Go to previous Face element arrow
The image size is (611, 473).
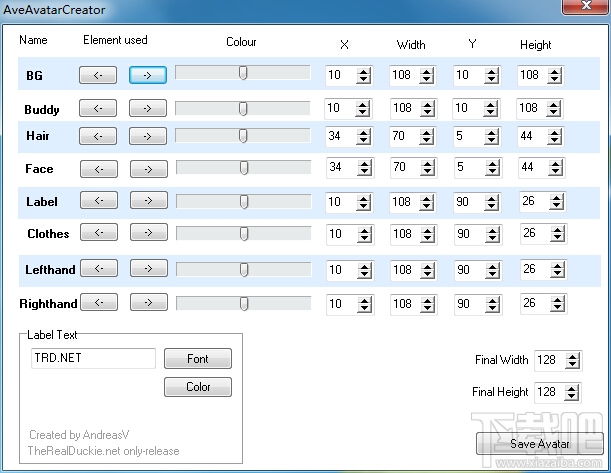99,169
